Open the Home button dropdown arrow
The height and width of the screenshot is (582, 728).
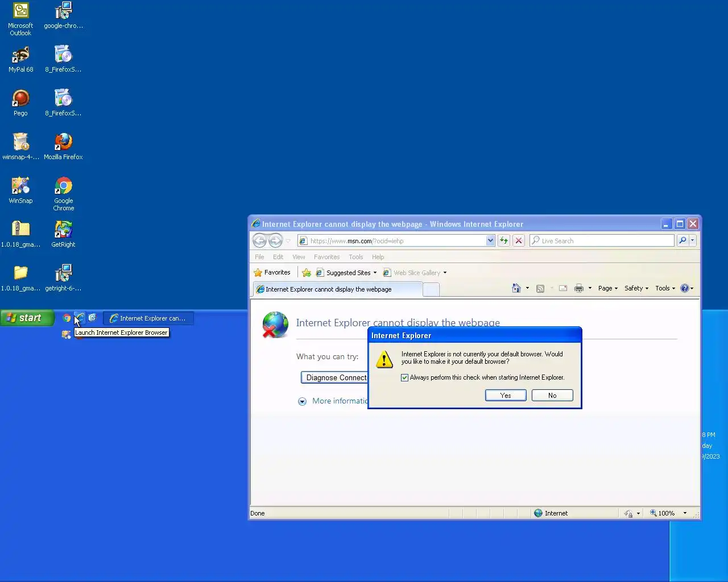[527, 288]
